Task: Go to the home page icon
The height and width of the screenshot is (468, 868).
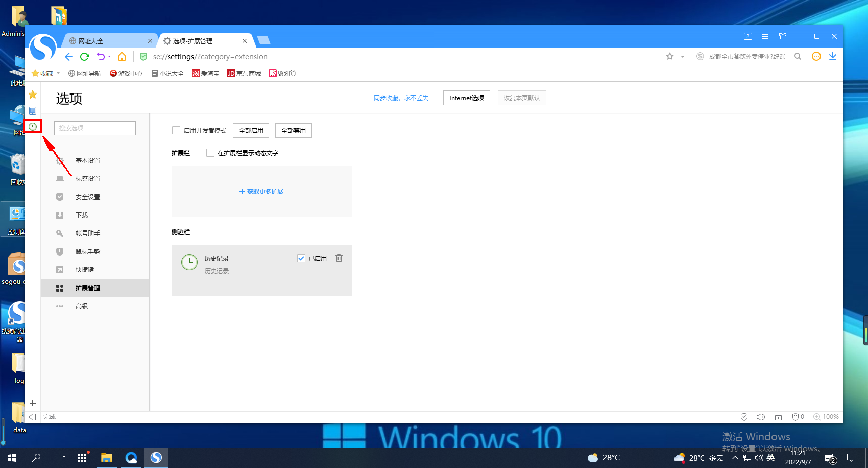Action: pos(122,57)
